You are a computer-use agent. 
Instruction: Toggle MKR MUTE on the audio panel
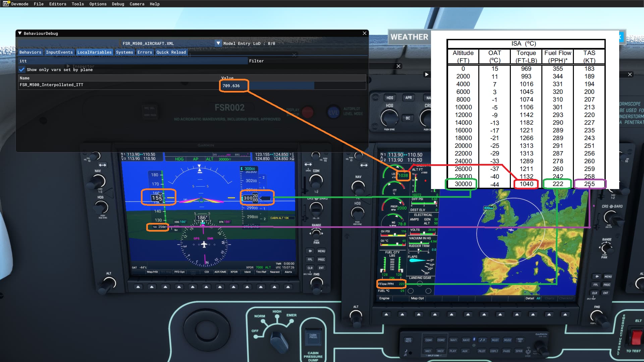[408, 340]
